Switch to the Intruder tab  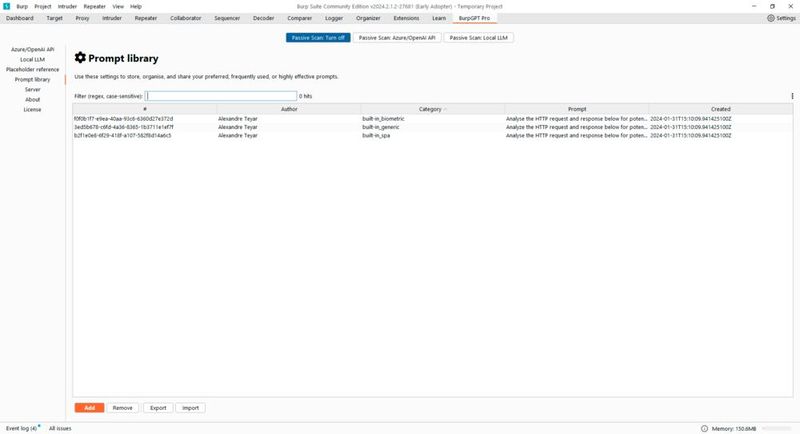(112, 18)
